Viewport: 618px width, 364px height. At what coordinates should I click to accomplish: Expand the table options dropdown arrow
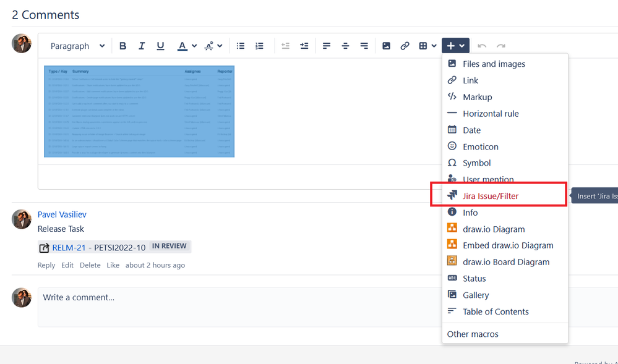click(x=434, y=46)
